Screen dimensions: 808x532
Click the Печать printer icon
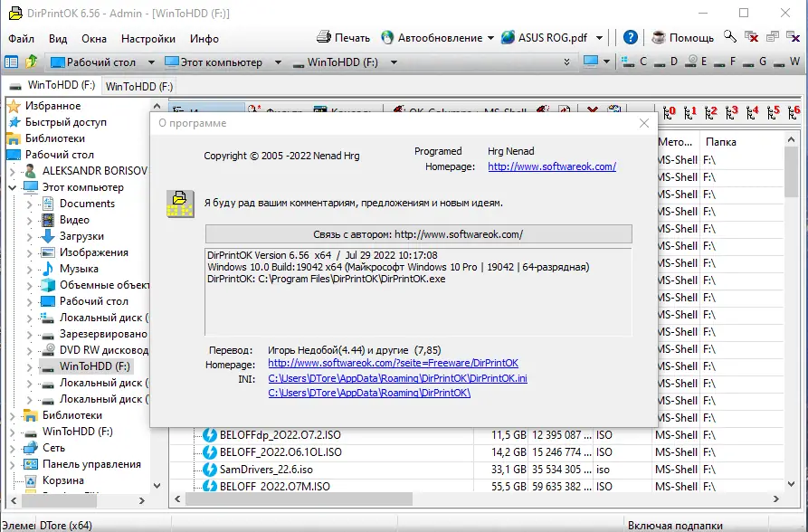[324, 37]
